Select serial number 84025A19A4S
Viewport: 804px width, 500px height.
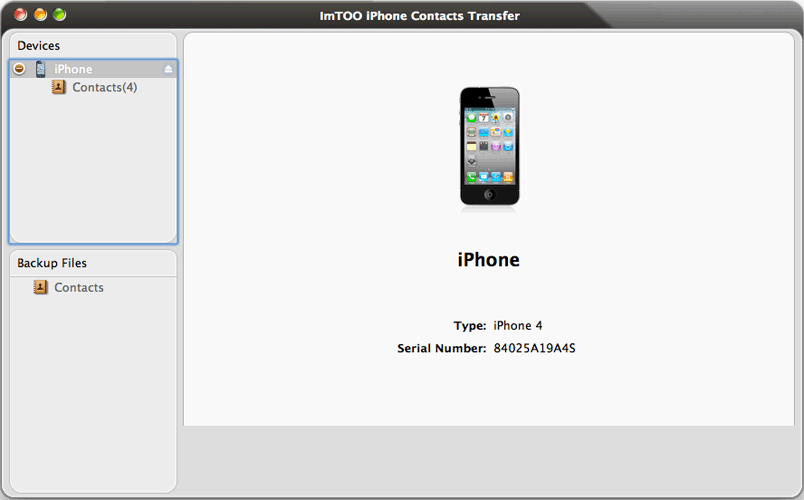click(x=534, y=348)
